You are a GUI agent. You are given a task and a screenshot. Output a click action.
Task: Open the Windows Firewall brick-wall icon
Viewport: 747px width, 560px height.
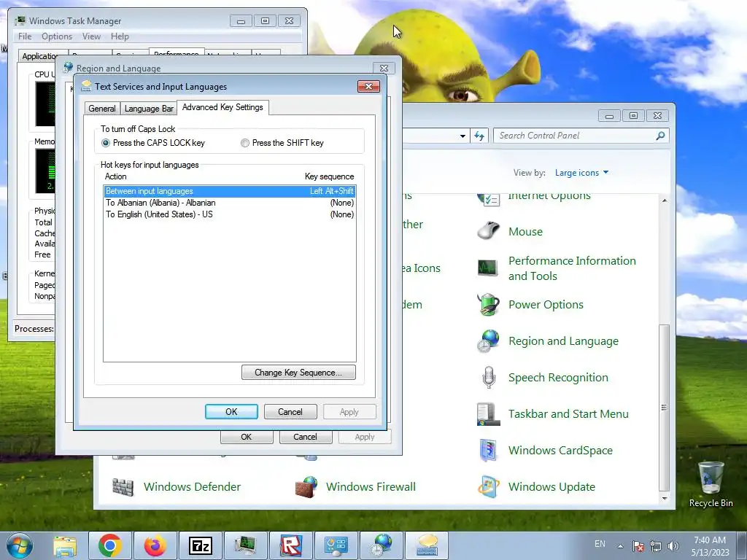(x=306, y=486)
